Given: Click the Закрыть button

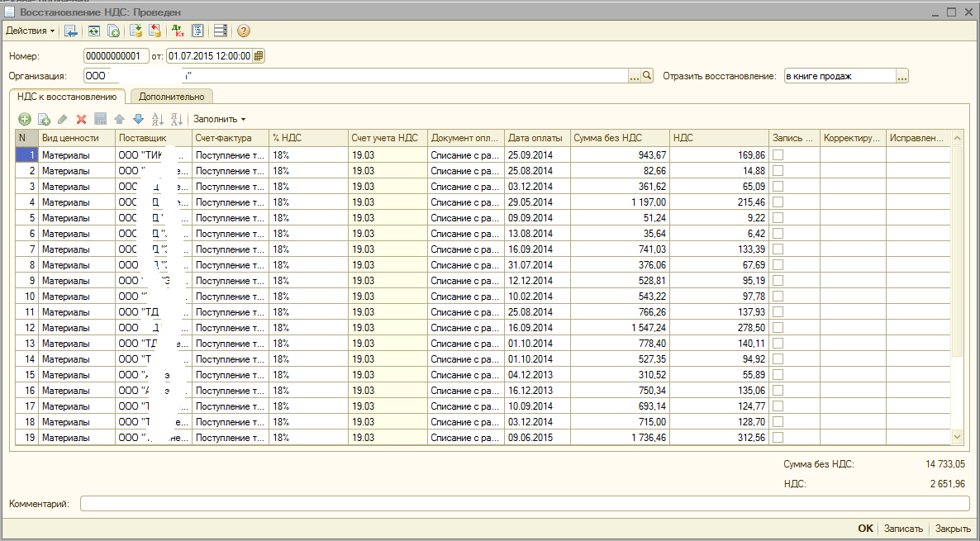Looking at the screenshot, I should tap(953, 529).
